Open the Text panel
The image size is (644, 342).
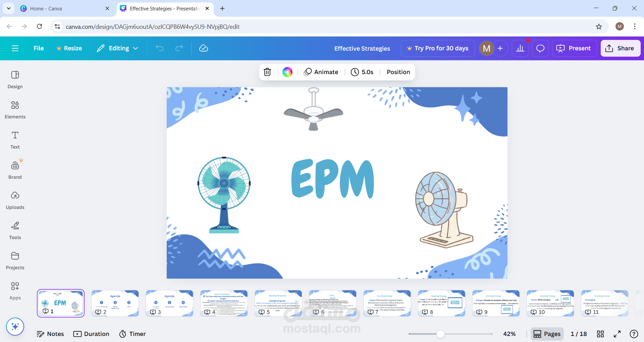[x=15, y=140]
